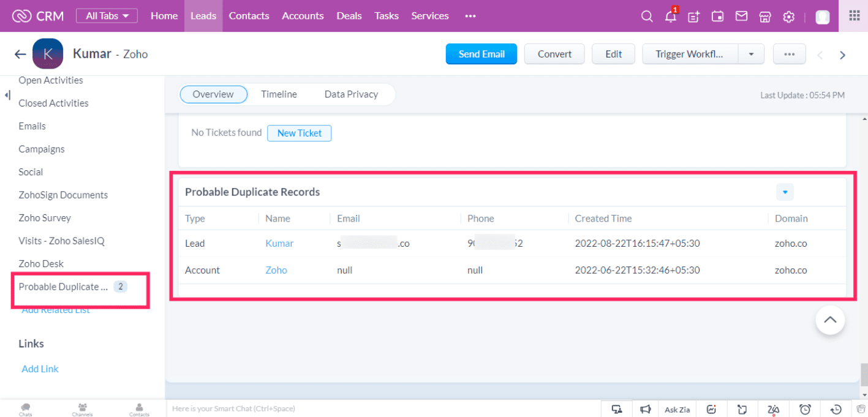Open the user profile avatar
Screen dimensions: 868x417
pyautogui.click(x=823, y=17)
